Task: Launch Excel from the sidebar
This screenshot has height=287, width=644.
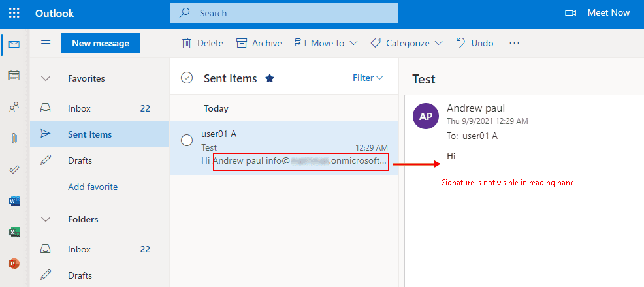Action: pyautogui.click(x=14, y=232)
